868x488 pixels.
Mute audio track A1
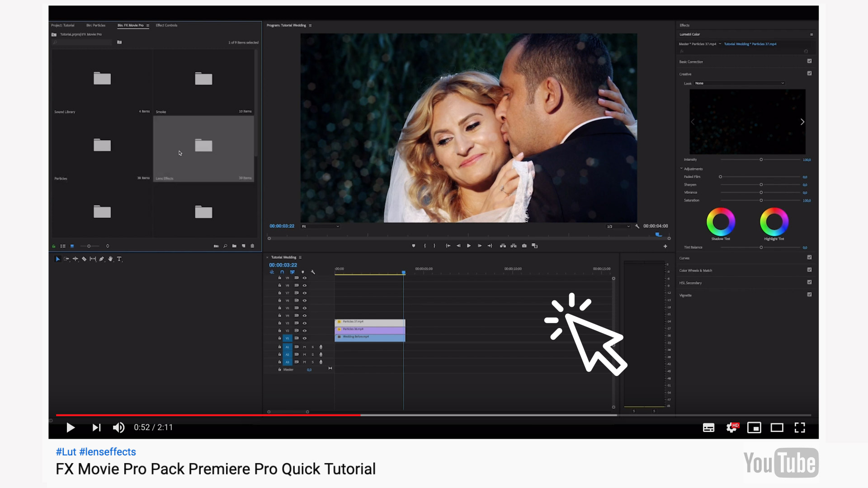tap(305, 347)
